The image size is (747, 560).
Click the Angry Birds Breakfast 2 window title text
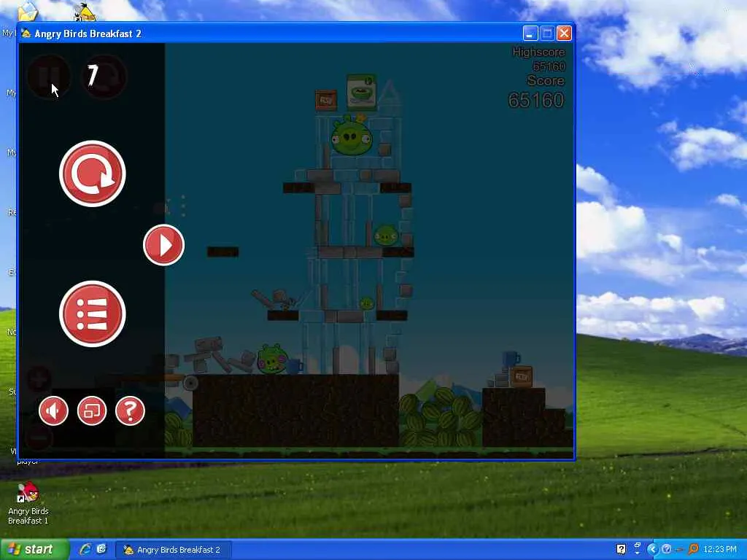click(x=88, y=34)
